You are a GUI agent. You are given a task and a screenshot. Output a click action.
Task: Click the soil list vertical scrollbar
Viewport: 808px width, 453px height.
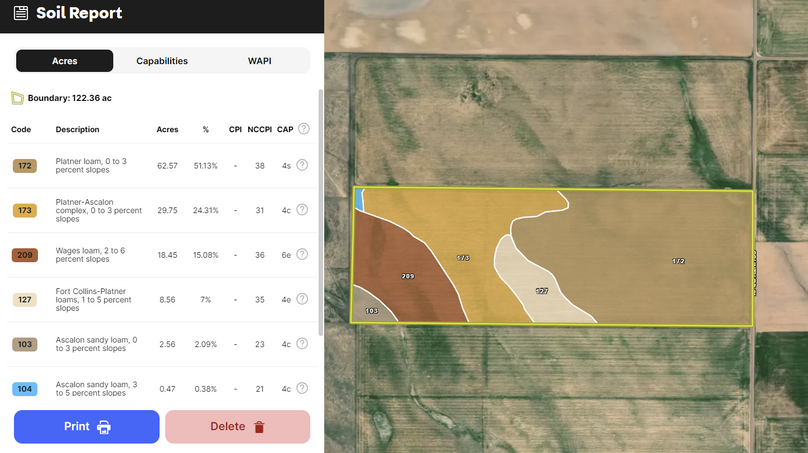click(320, 210)
